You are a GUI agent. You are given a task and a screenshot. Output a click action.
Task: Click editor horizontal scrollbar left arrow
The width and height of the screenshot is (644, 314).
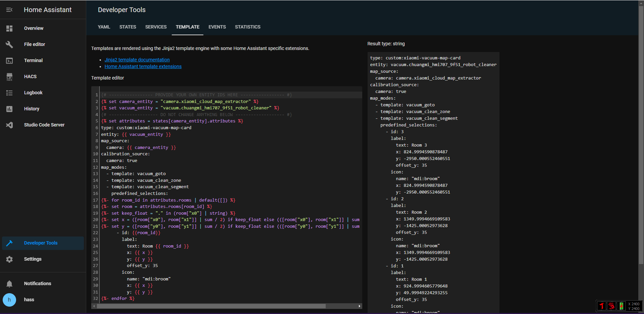coord(94,306)
